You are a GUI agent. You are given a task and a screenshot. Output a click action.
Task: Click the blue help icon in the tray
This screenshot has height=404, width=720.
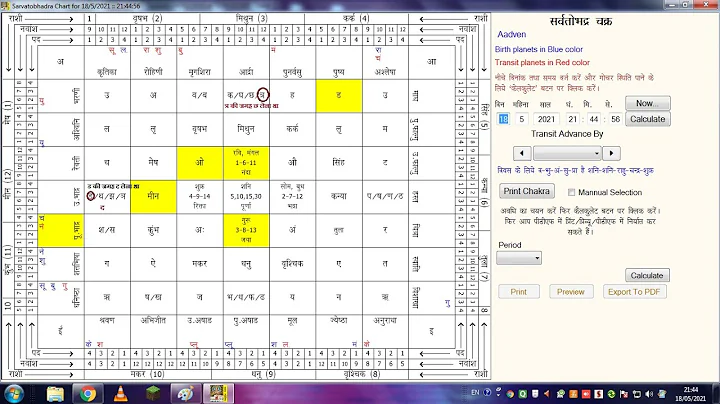(x=488, y=393)
